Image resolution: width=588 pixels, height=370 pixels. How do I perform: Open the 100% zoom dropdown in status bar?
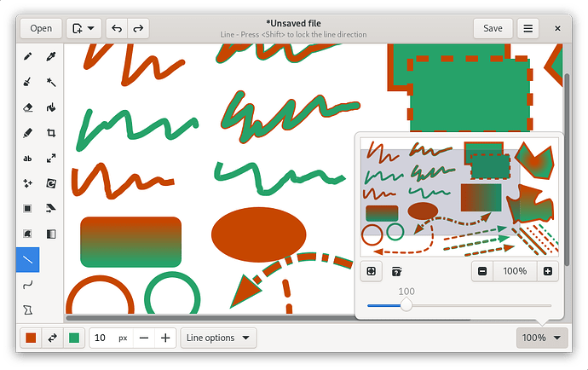pos(542,338)
